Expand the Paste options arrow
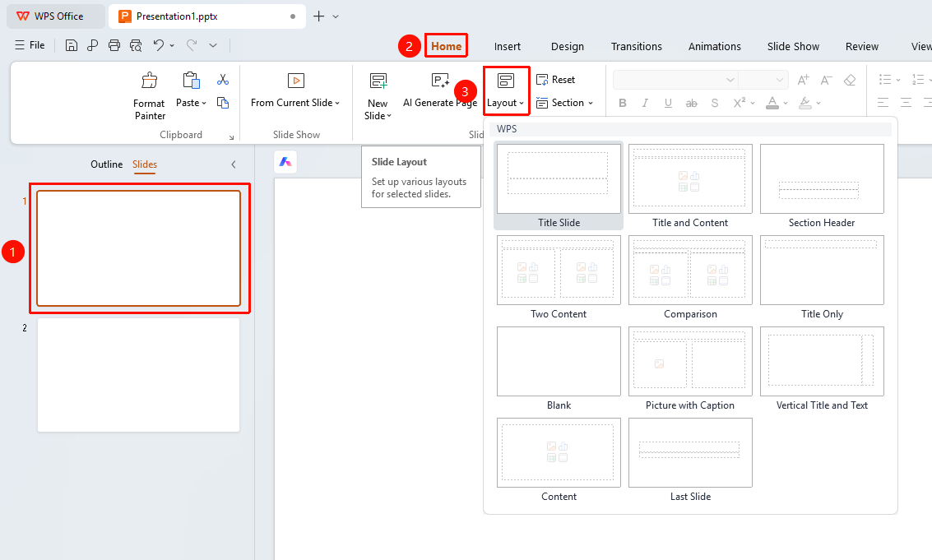932x560 pixels. coord(204,103)
